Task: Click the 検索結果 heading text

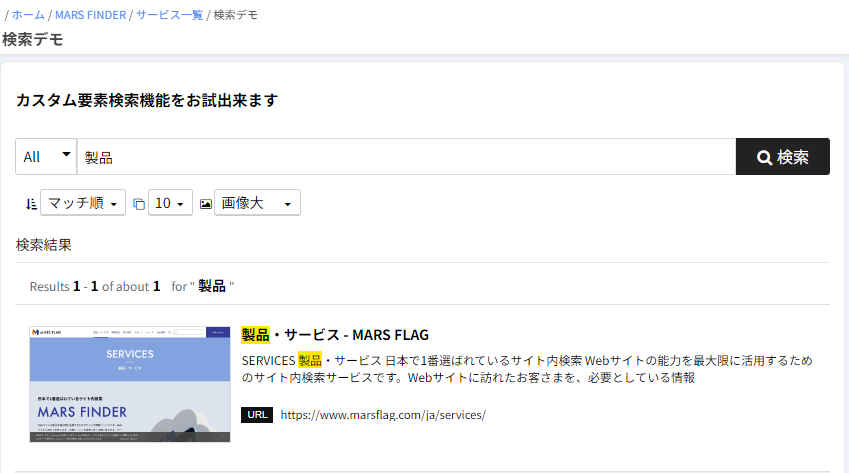Action: pyautogui.click(x=43, y=245)
